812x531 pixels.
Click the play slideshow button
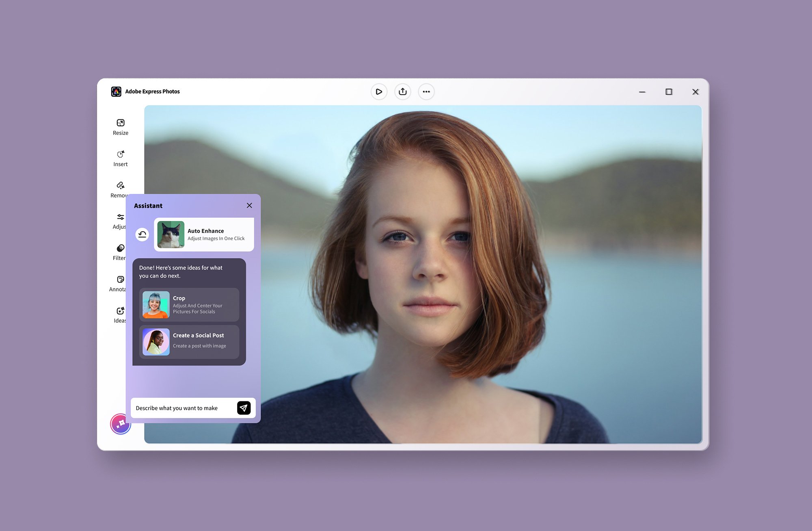click(x=379, y=92)
